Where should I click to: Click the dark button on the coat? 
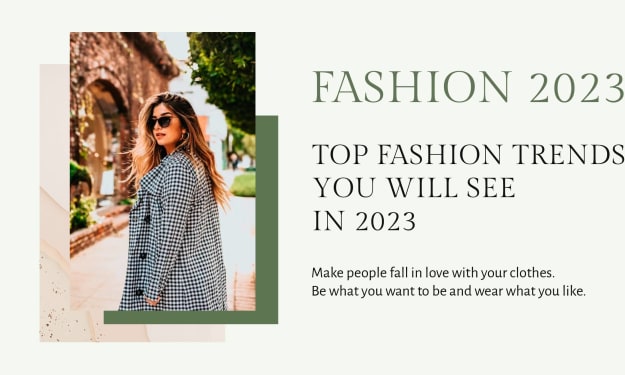tap(143, 256)
